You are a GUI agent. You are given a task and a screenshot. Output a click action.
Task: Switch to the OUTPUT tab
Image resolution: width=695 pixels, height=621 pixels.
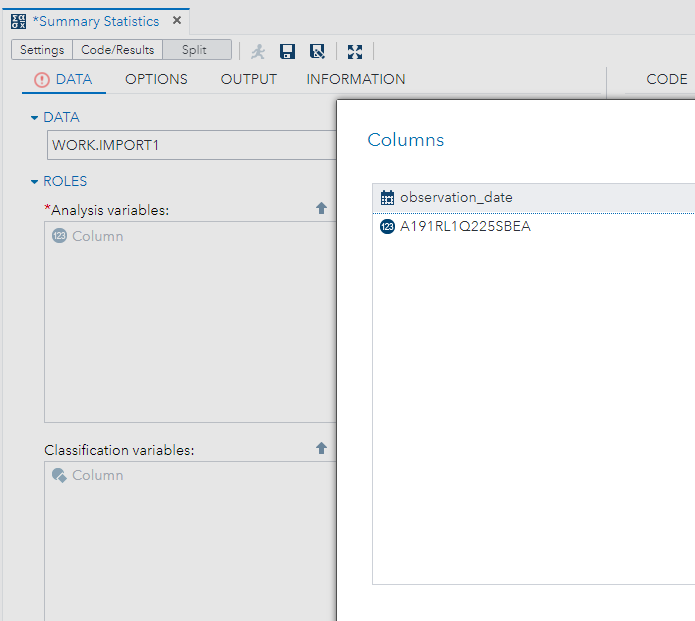coord(248,79)
